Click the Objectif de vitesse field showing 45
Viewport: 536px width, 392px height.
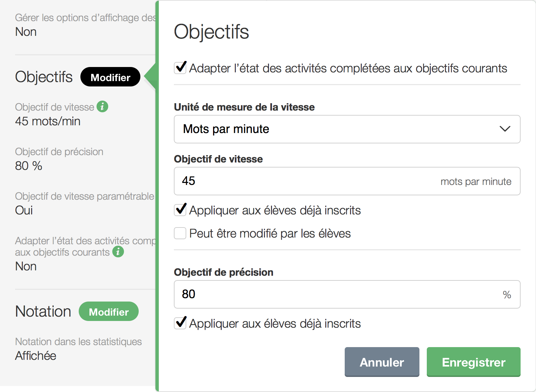click(301, 181)
